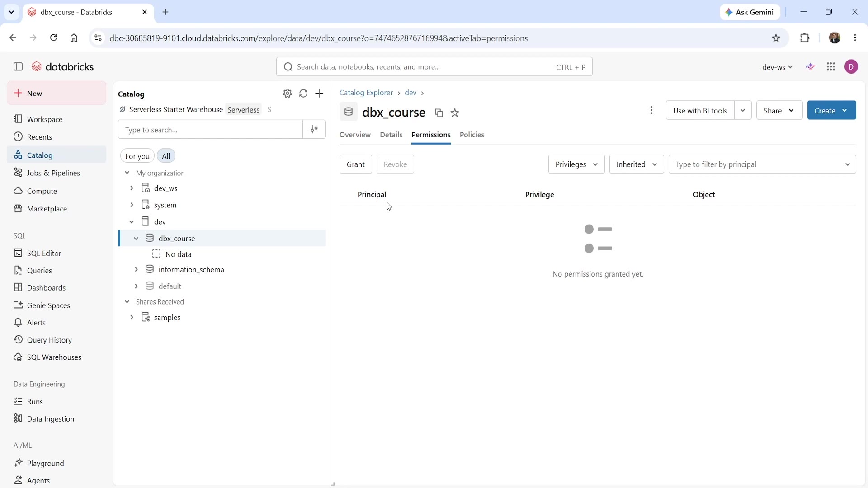The width and height of the screenshot is (868, 488).
Task: Collapse the Shares Received section
Action: pyautogui.click(x=127, y=301)
